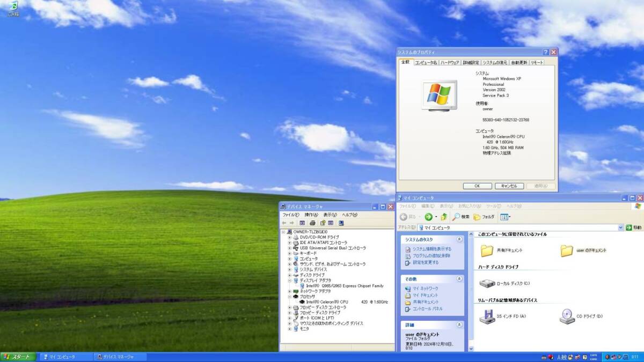
Task: Expand the IDE ATA/ATAPI コントローラ node
Action: (290, 242)
